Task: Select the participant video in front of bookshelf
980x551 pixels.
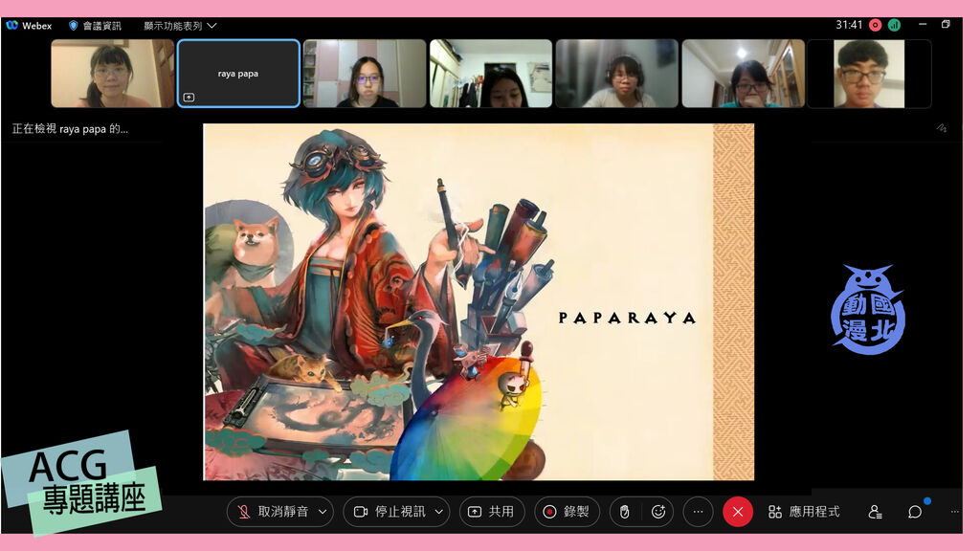Action: click(365, 73)
